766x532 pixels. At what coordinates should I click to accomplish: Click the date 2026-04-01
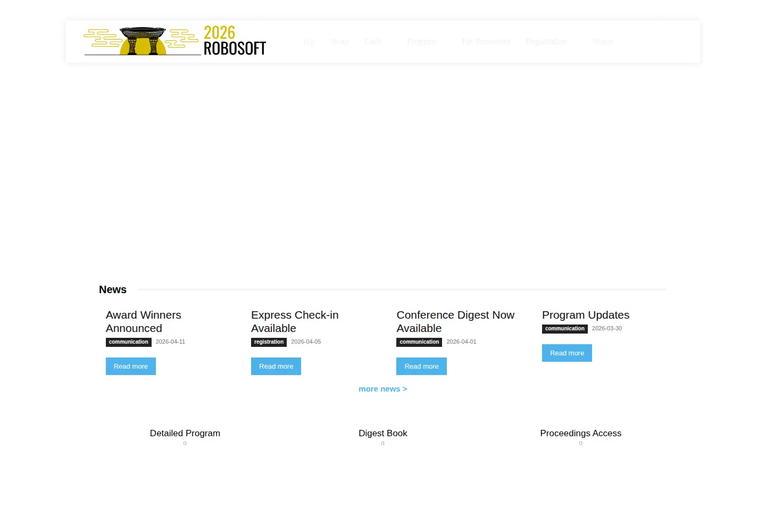point(461,342)
